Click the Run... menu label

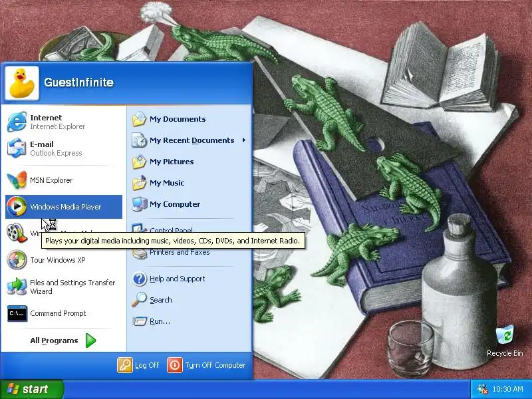point(160,321)
